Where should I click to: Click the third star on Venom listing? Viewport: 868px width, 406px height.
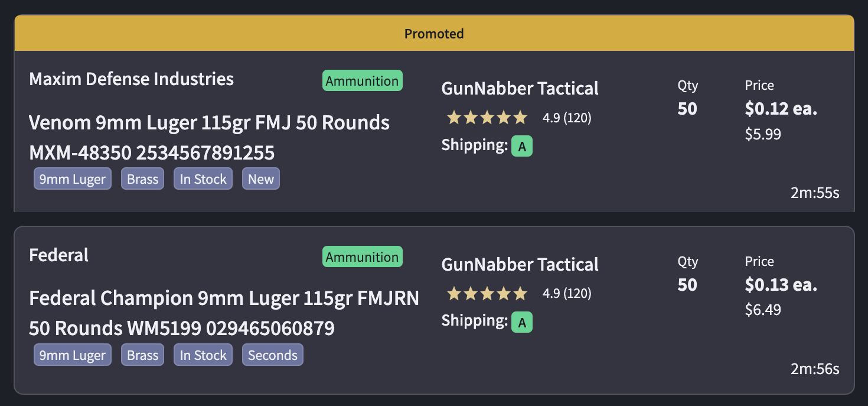click(487, 118)
